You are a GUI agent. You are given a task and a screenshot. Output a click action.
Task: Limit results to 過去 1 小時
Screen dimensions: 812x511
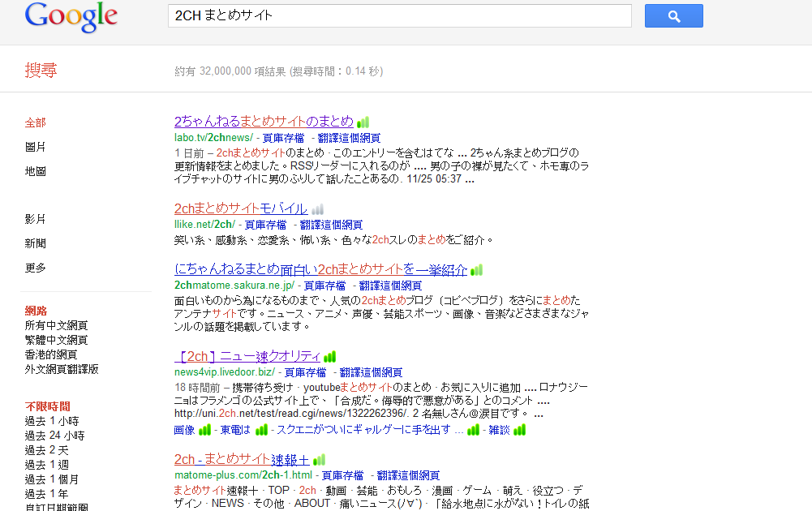(x=52, y=421)
